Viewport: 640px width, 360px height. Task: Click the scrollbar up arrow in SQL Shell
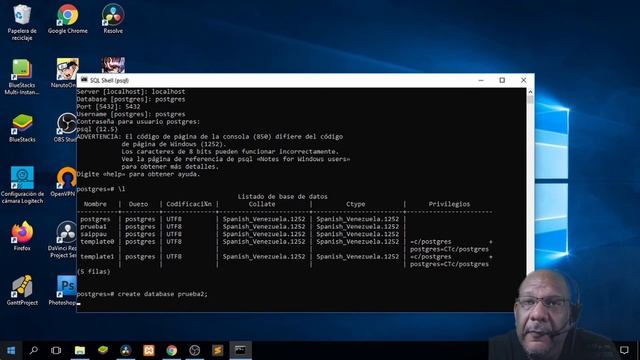[530, 91]
